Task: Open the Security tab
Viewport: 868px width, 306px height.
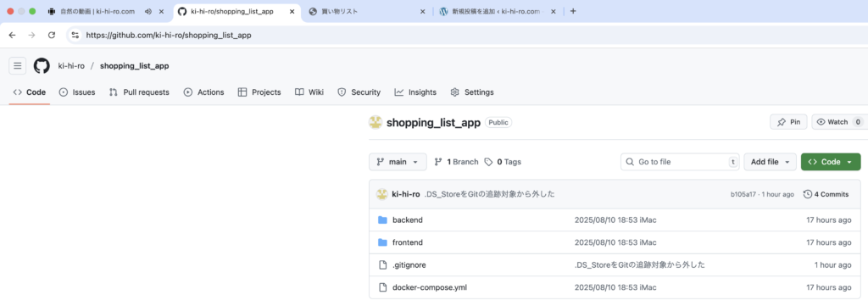Action: 359,92
